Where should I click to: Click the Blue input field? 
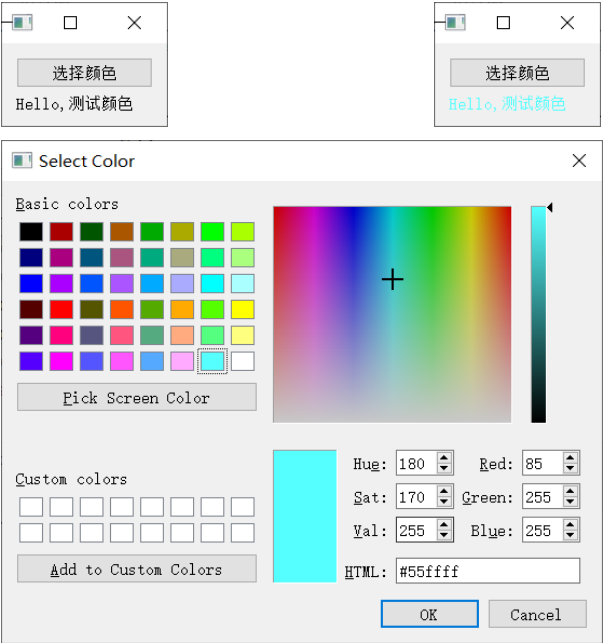click(x=543, y=530)
